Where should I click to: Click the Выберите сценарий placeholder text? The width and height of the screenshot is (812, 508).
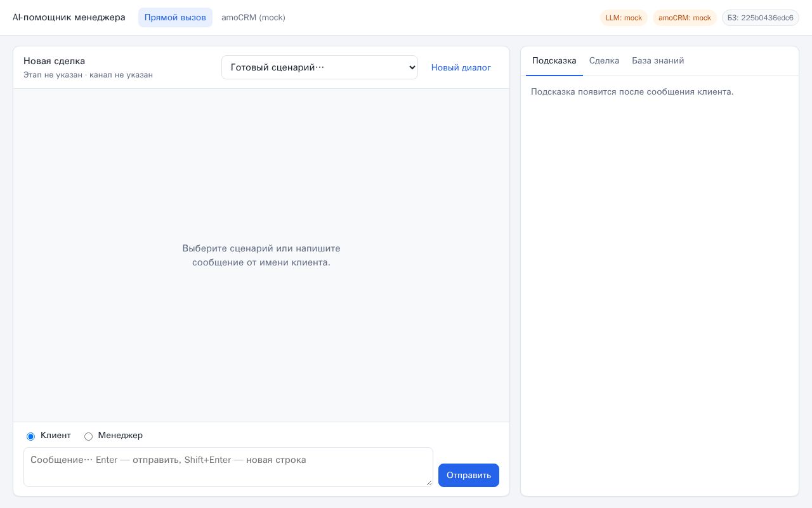[x=261, y=255]
